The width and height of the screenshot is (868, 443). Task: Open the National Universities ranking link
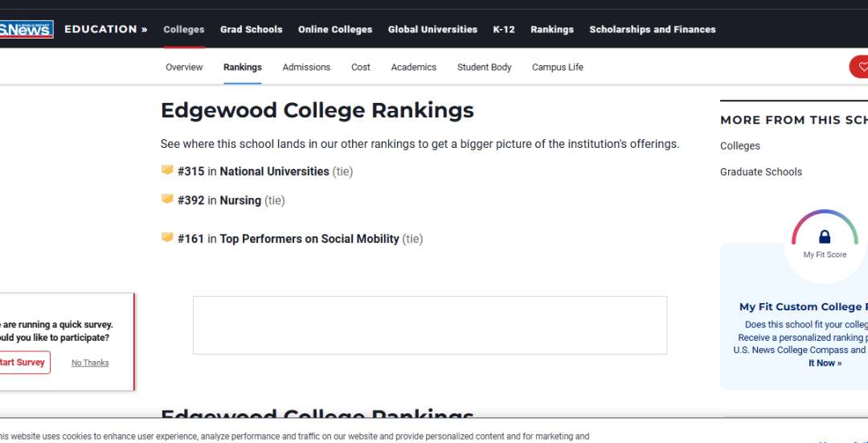pyautogui.click(x=274, y=171)
